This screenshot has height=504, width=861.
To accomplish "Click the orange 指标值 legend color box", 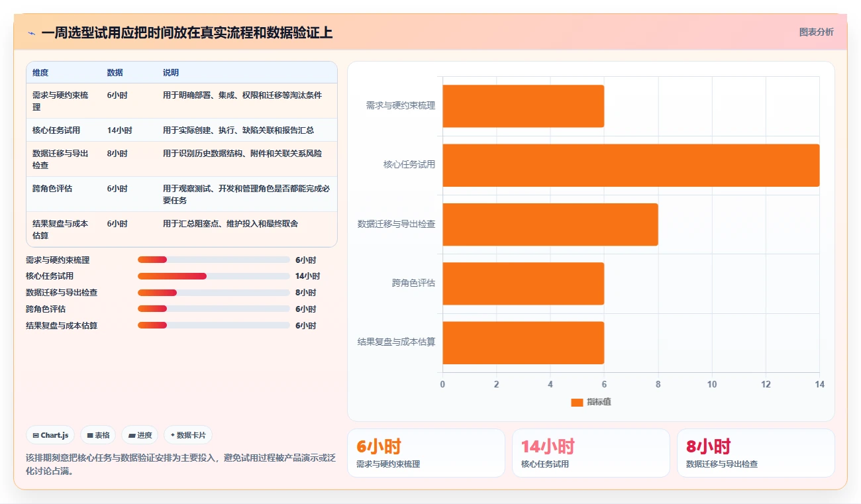I will pos(577,402).
